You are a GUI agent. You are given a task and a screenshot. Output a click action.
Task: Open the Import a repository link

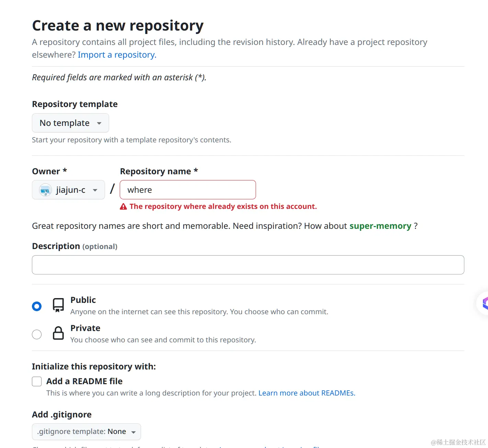[x=117, y=55]
